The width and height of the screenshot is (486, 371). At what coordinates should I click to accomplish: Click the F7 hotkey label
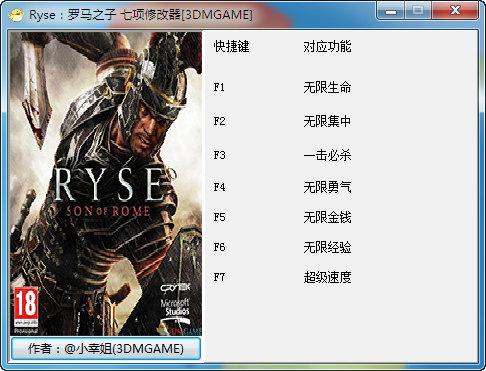[219, 277]
